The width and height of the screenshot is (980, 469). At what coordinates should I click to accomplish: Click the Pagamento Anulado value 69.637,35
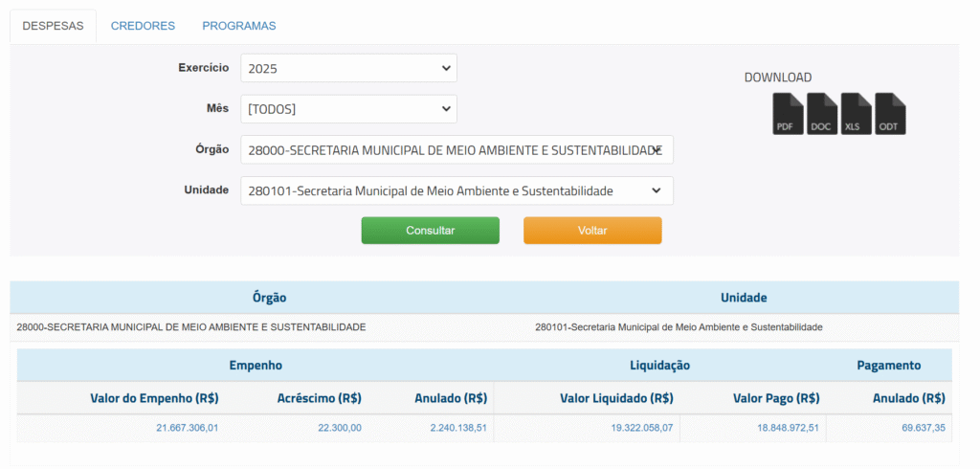923,428
